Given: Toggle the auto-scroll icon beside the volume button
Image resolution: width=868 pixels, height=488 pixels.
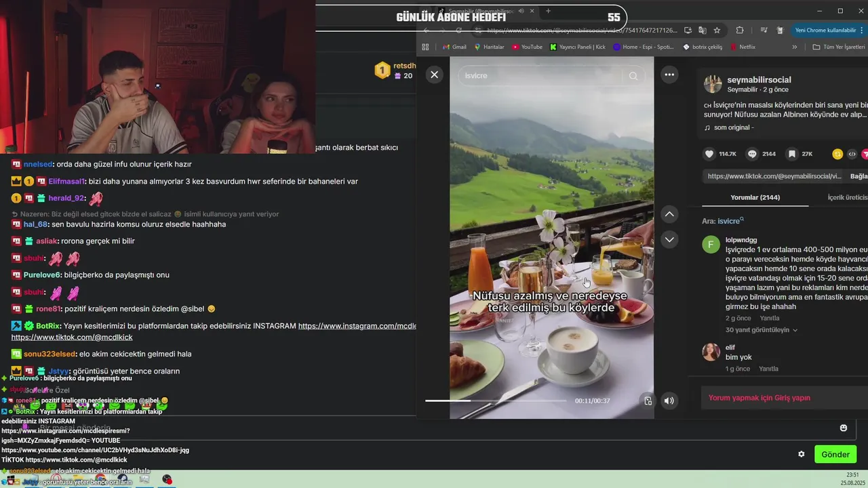Looking at the screenshot, I should click(648, 401).
